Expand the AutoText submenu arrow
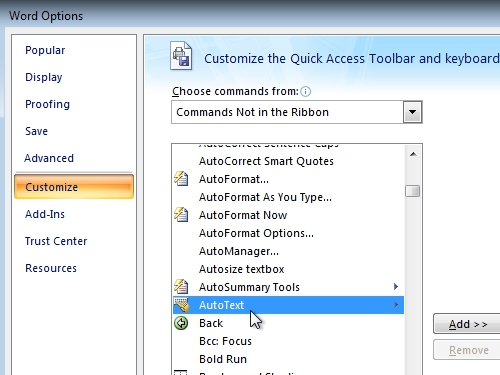Image resolution: width=500 pixels, height=375 pixels. coord(396,305)
